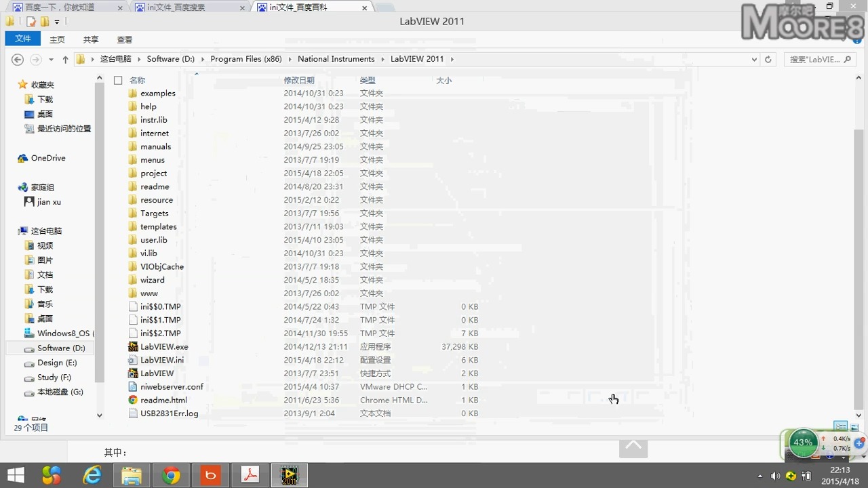Switch to the 查看 ribbon tab
Viewport: 868px width, 488px height.
pyautogui.click(x=125, y=40)
